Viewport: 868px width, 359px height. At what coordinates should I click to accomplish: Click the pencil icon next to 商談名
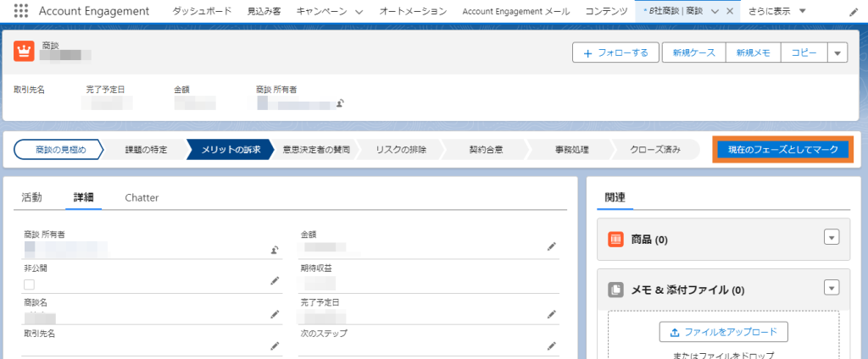tap(275, 314)
